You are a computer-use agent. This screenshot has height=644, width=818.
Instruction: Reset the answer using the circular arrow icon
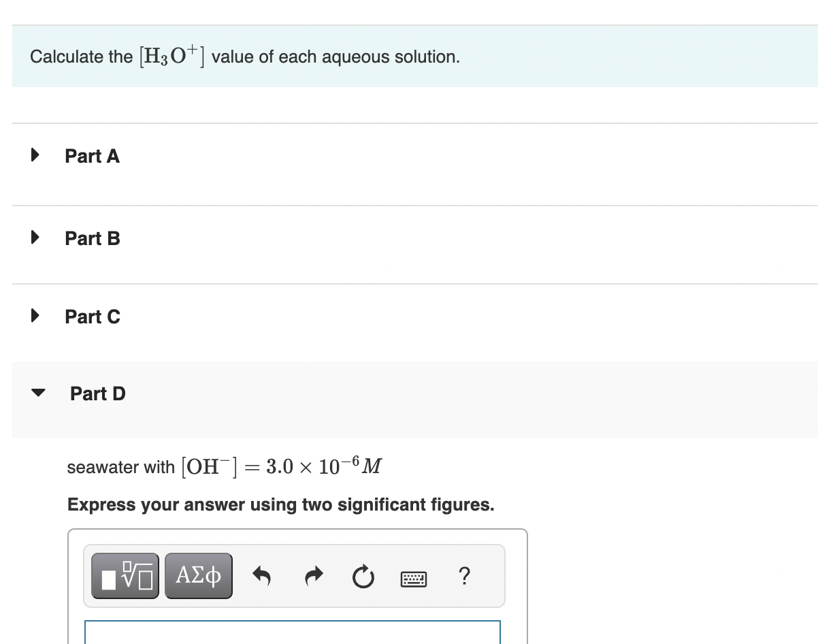(363, 575)
